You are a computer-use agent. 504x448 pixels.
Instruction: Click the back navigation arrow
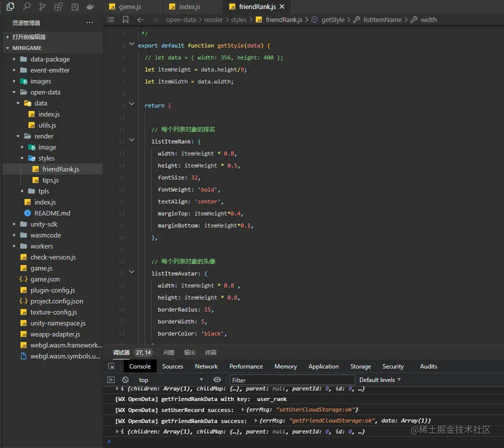coord(141,19)
